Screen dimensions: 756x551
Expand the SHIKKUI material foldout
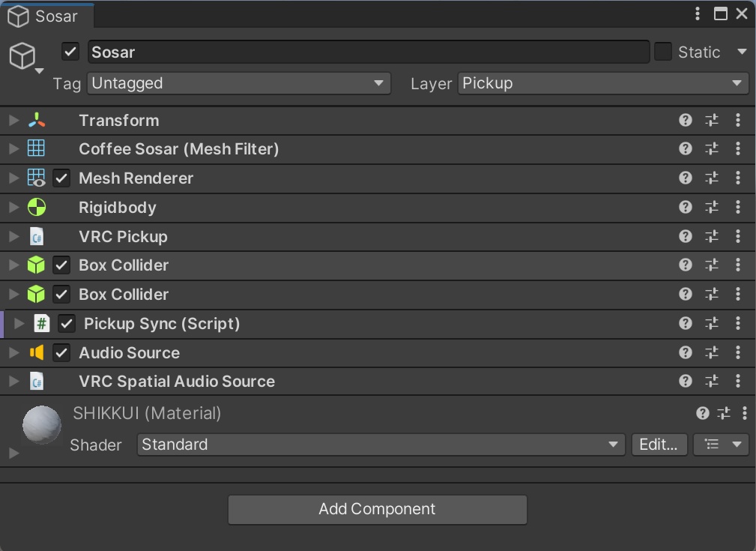[x=13, y=451]
